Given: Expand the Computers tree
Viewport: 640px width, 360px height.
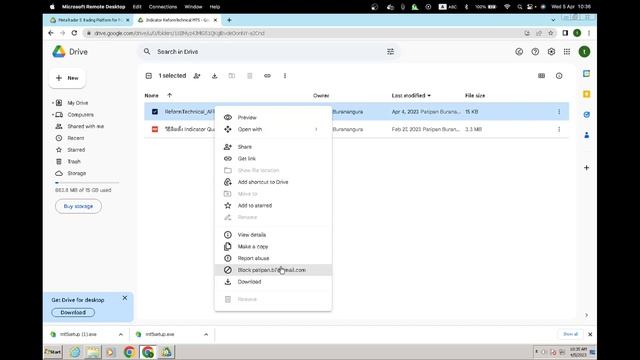Looking at the screenshot, I should tap(53, 115).
